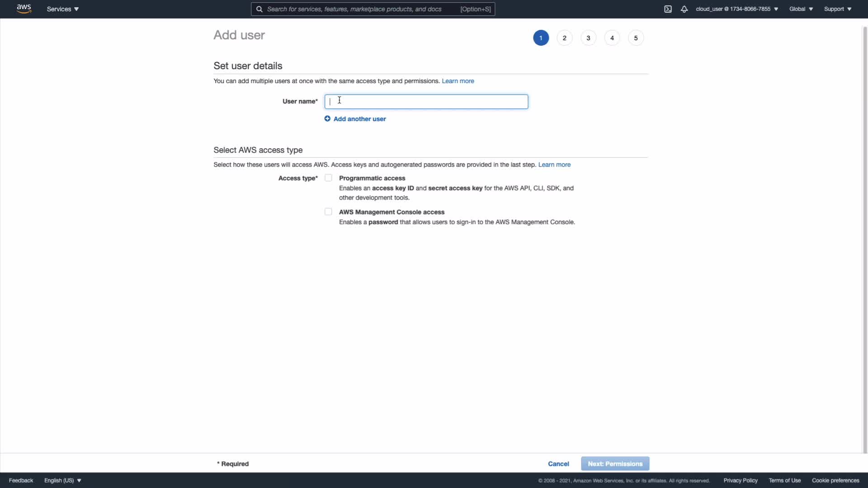The width and height of the screenshot is (868, 488).
Task: Go to wizard step 2 circle
Action: 564,38
